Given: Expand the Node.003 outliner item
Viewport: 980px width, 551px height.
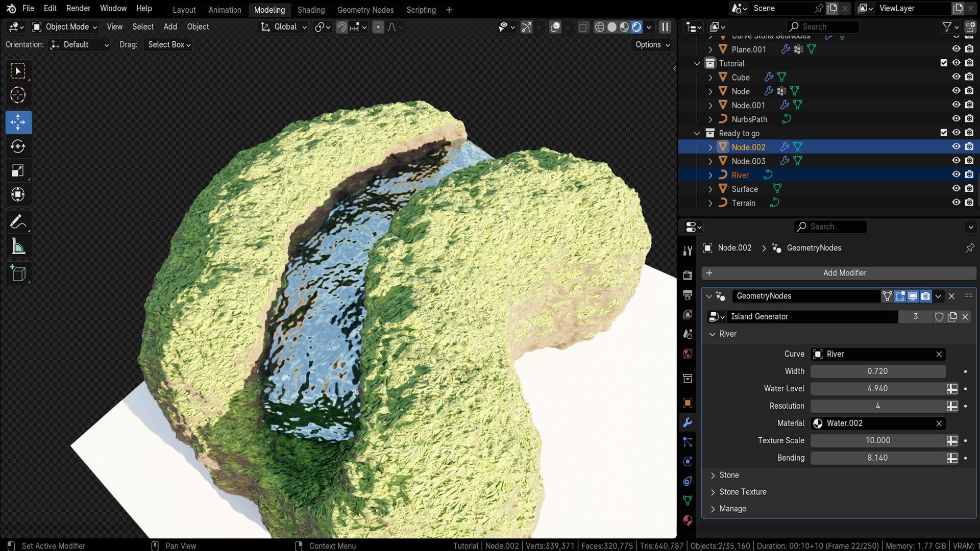Looking at the screenshot, I should tap(710, 161).
